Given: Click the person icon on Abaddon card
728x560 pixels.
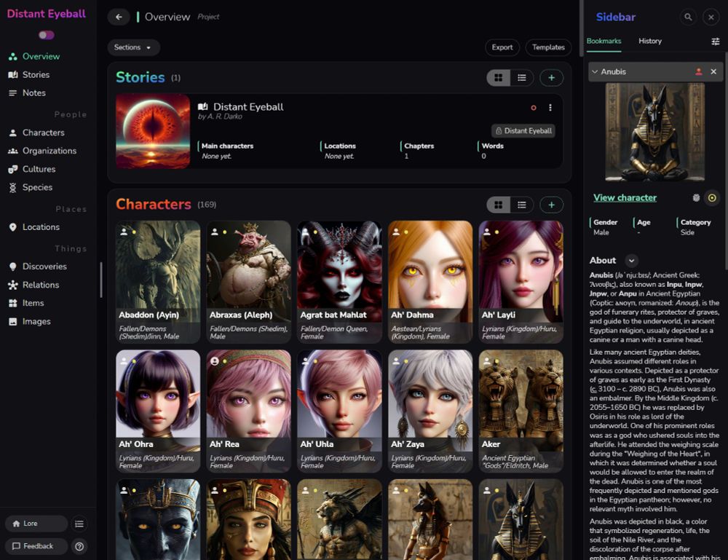Looking at the screenshot, I should (124, 232).
